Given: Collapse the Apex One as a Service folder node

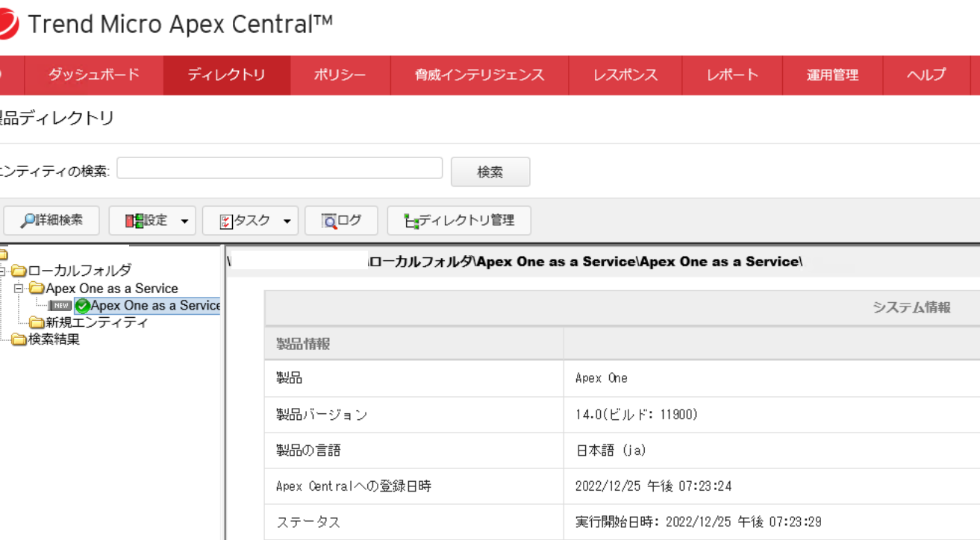Looking at the screenshot, I should [19, 289].
